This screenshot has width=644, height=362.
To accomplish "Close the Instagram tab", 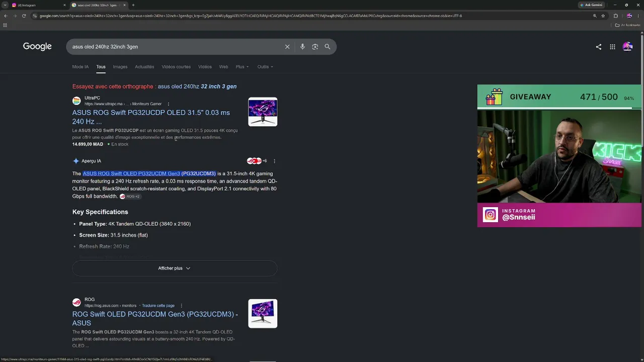I will [64, 5].
